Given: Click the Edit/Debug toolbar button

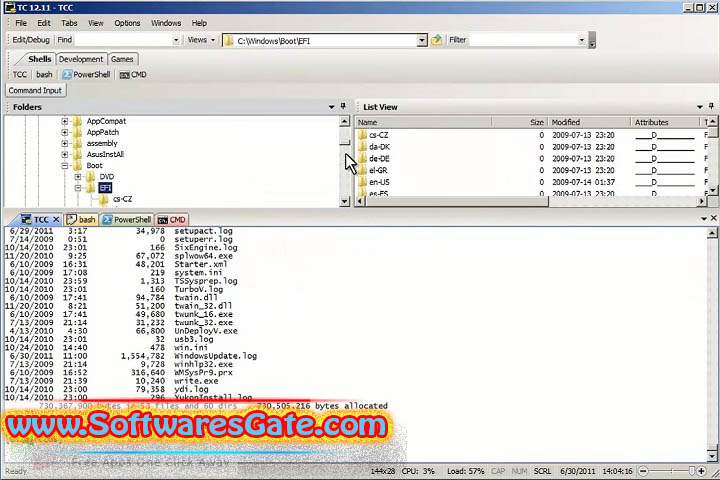Looking at the screenshot, I should 31,40.
